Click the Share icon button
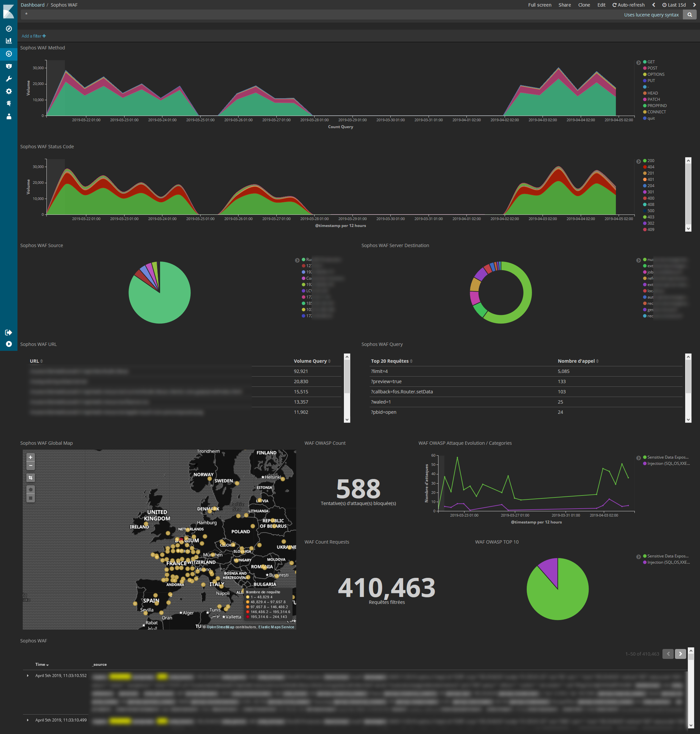The image size is (700, 734). click(x=564, y=5)
